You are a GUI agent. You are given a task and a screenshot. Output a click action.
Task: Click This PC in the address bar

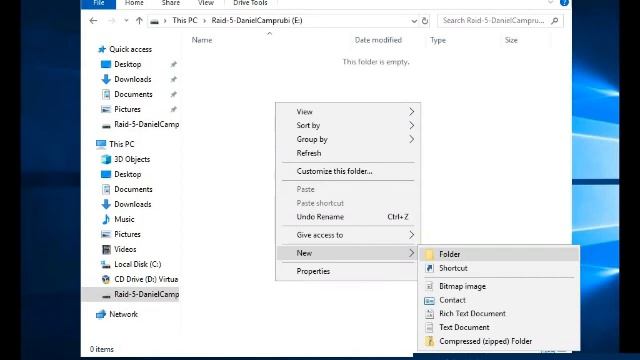pos(184,20)
